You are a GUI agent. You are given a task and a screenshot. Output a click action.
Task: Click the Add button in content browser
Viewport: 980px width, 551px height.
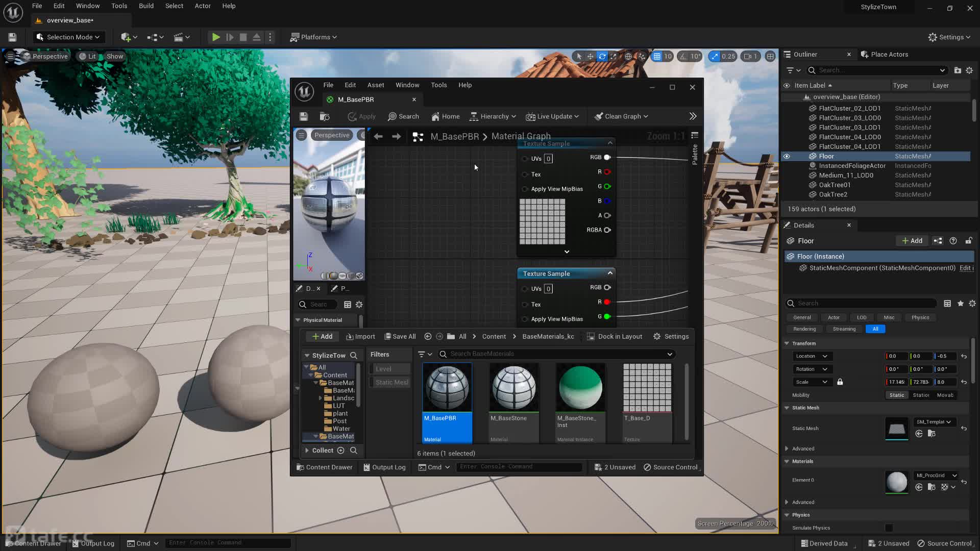pyautogui.click(x=322, y=337)
